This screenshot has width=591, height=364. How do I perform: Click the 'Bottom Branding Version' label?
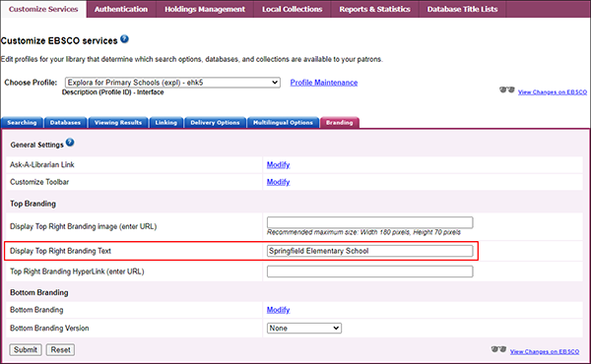(49, 329)
